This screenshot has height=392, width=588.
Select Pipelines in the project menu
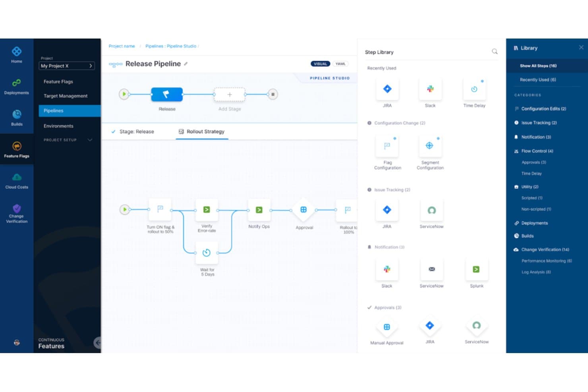click(70, 111)
